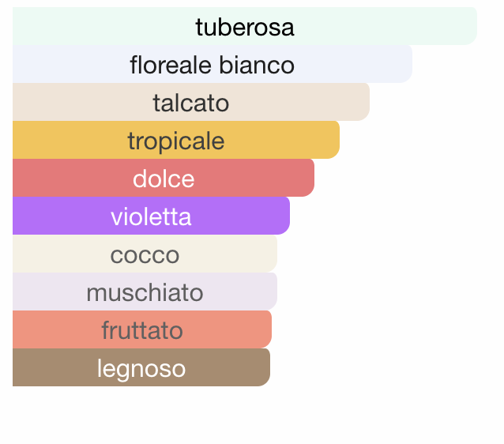Click the white 'legnoso' text

pyautogui.click(x=141, y=370)
